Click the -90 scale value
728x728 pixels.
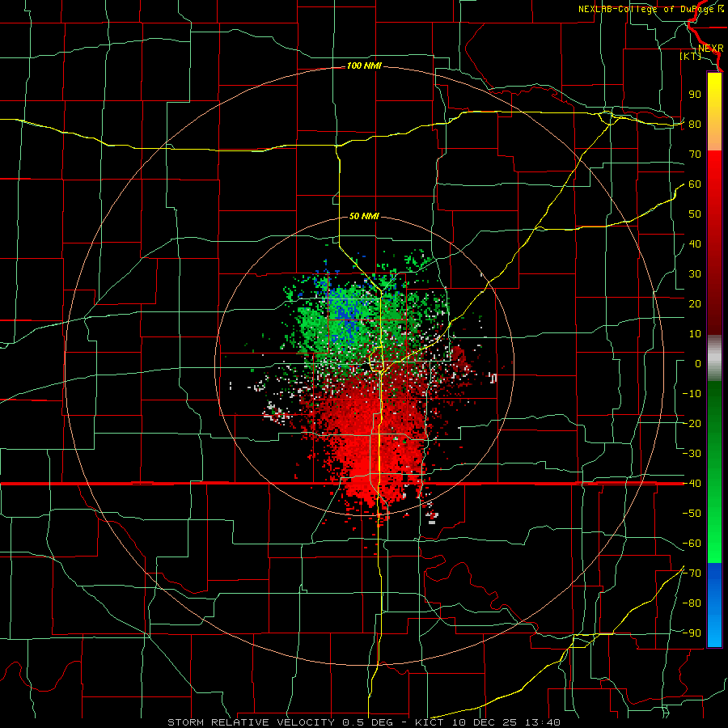point(692,633)
